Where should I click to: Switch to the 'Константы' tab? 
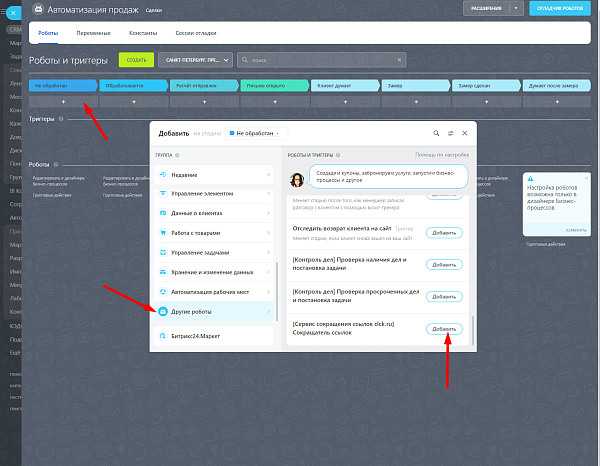pos(143,33)
